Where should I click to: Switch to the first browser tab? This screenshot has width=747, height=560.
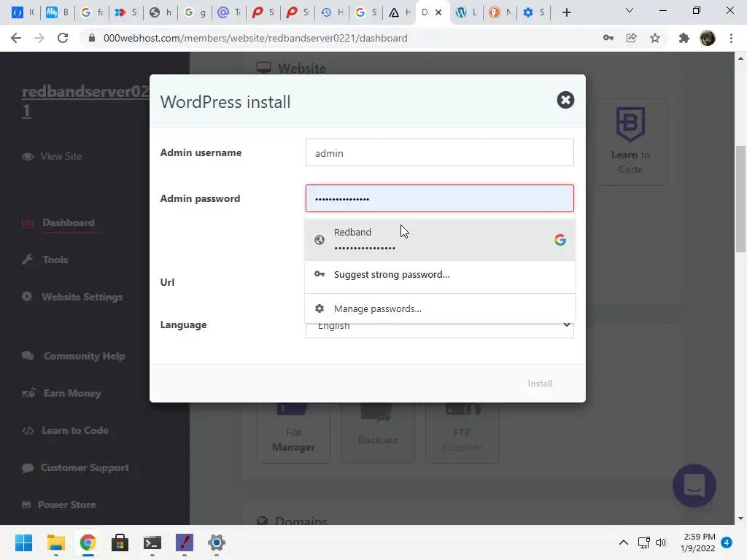click(x=23, y=12)
